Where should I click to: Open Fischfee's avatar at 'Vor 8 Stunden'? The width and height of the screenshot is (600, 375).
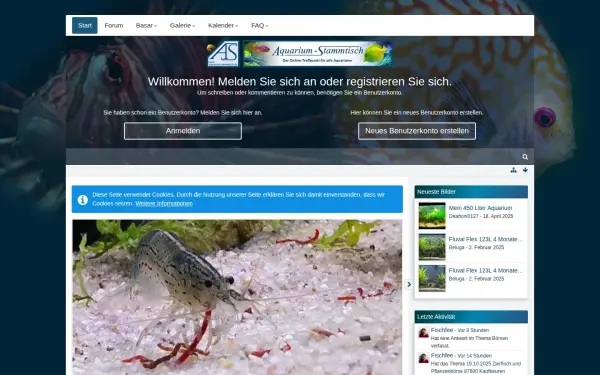tap(424, 333)
